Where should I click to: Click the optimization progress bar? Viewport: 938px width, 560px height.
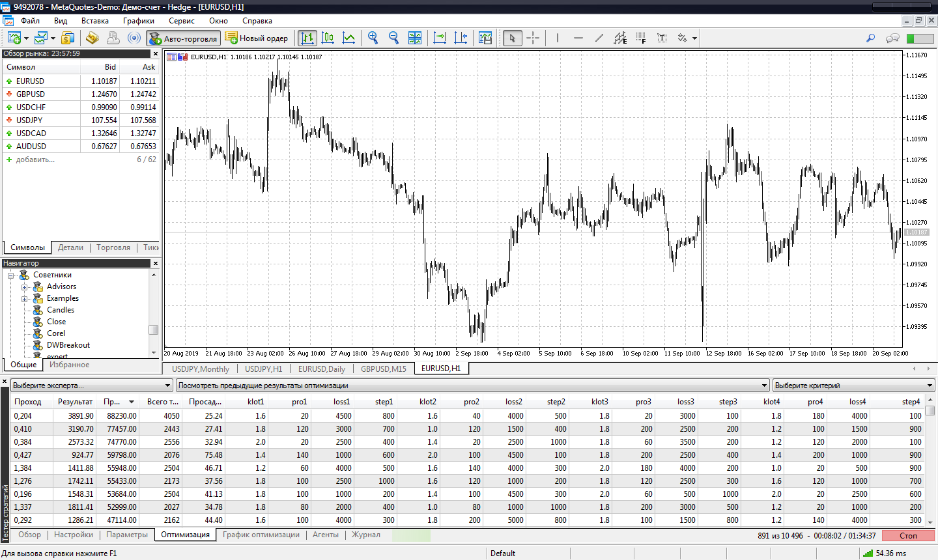tap(410, 535)
